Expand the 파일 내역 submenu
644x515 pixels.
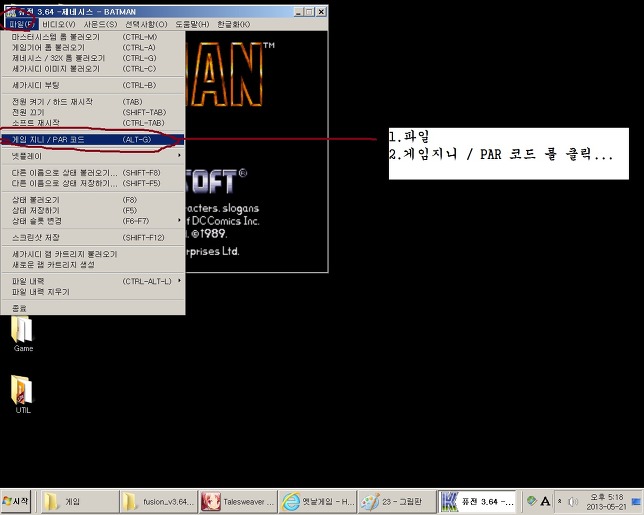[92, 281]
